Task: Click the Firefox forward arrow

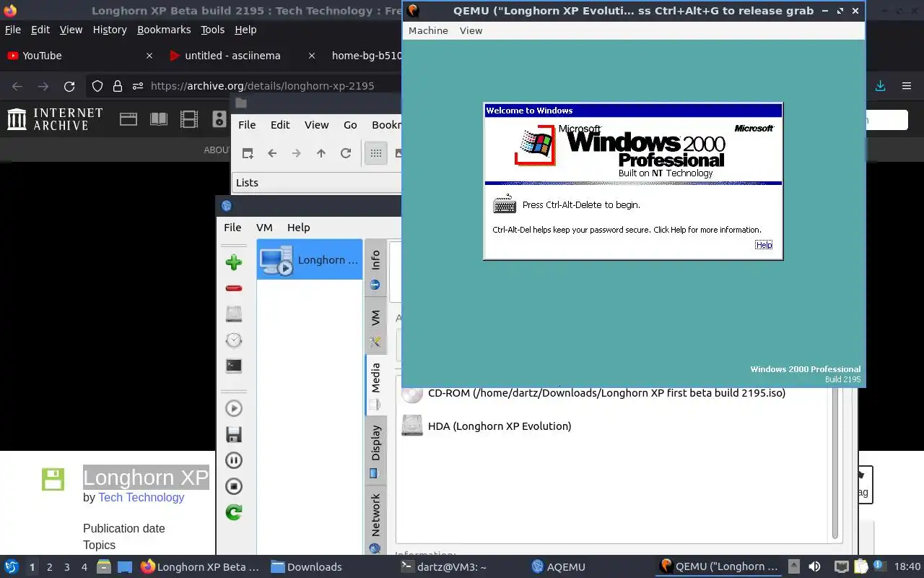Action: click(43, 86)
